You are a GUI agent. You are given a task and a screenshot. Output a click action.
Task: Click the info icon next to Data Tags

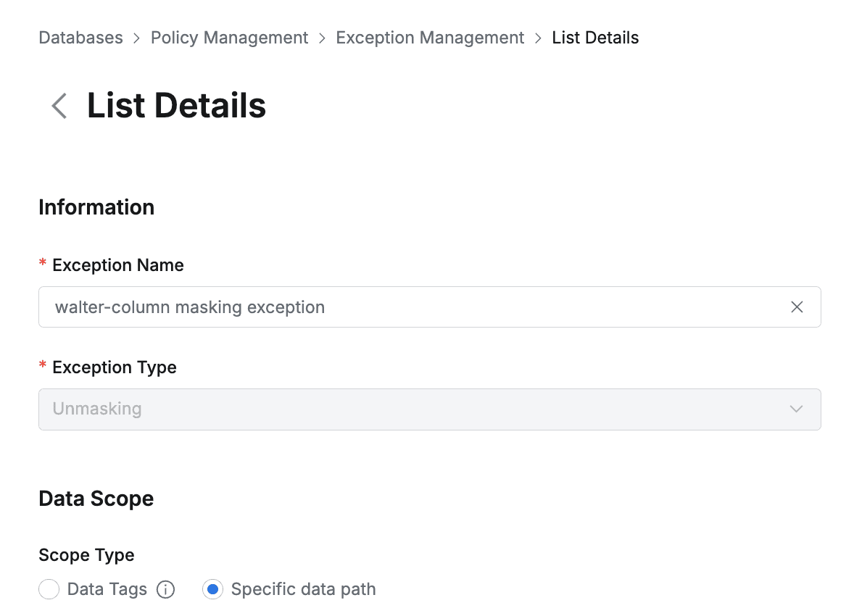click(x=166, y=590)
